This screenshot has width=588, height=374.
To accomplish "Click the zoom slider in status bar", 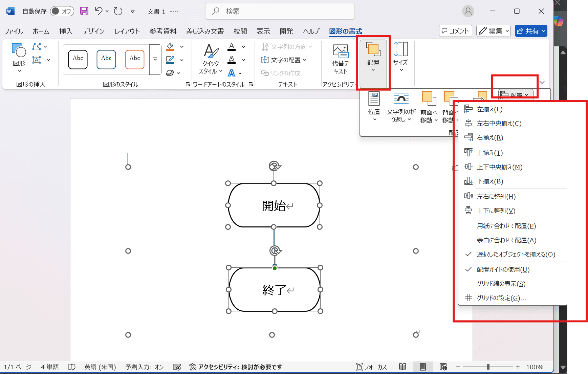I will tap(488, 367).
